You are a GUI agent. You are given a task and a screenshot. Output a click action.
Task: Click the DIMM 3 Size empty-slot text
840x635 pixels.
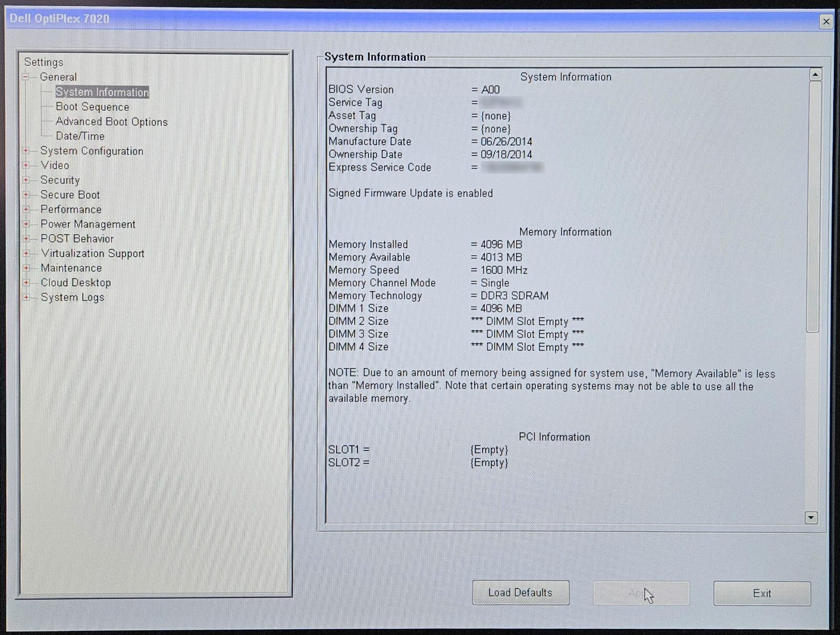528,334
